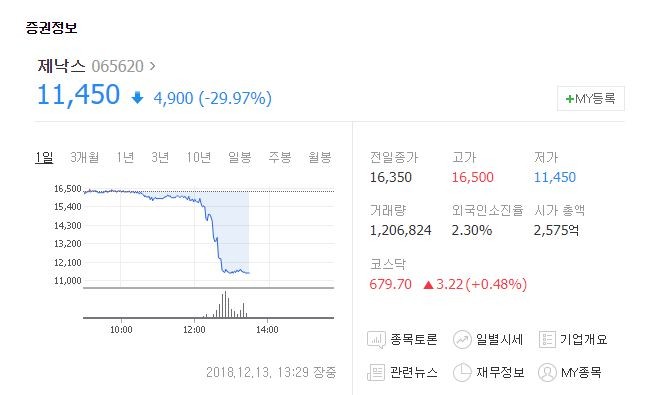Click the MY등록 button

(591, 98)
